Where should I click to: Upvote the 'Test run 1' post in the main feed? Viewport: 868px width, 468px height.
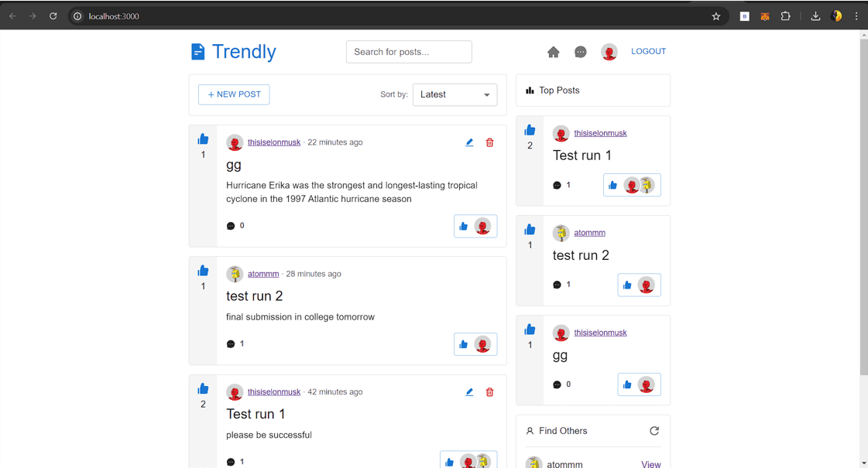(x=203, y=388)
